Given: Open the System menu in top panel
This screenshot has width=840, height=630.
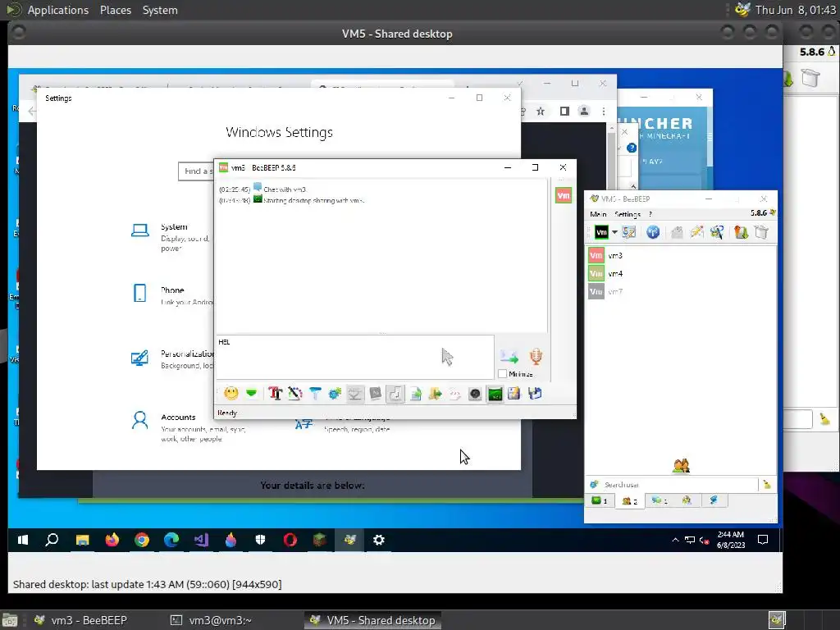Looking at the screenshot, I should click(x=160, y=10).
